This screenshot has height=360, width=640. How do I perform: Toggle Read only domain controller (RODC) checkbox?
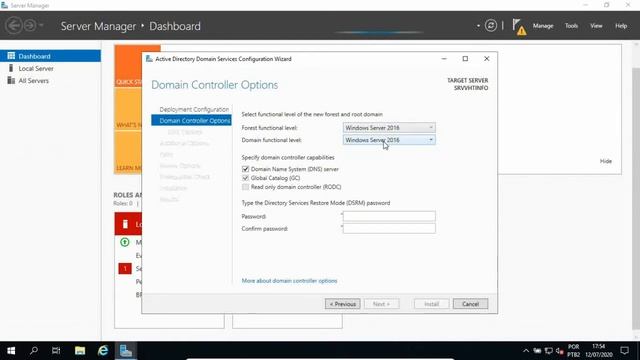point(245,187)
